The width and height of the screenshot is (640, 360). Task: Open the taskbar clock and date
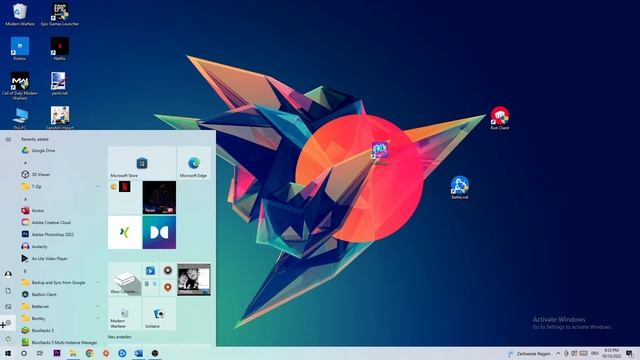[x=611, y=353]
